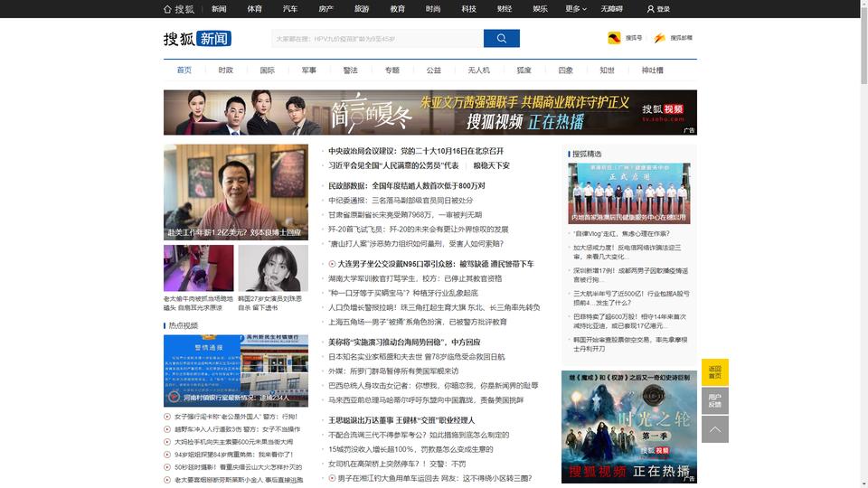
Task: Open the 国际 navigation tab
Action: [x=268, y=70]
